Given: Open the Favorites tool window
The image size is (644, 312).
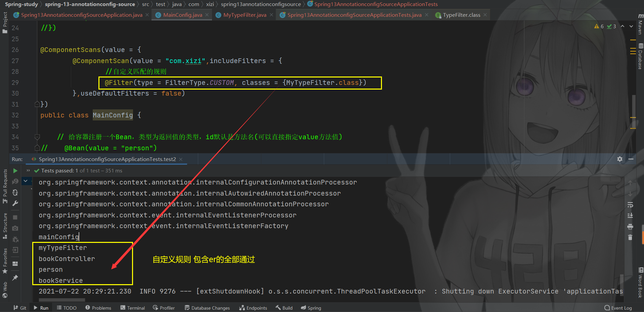Looking at the screenshot, I should (5, 261).
